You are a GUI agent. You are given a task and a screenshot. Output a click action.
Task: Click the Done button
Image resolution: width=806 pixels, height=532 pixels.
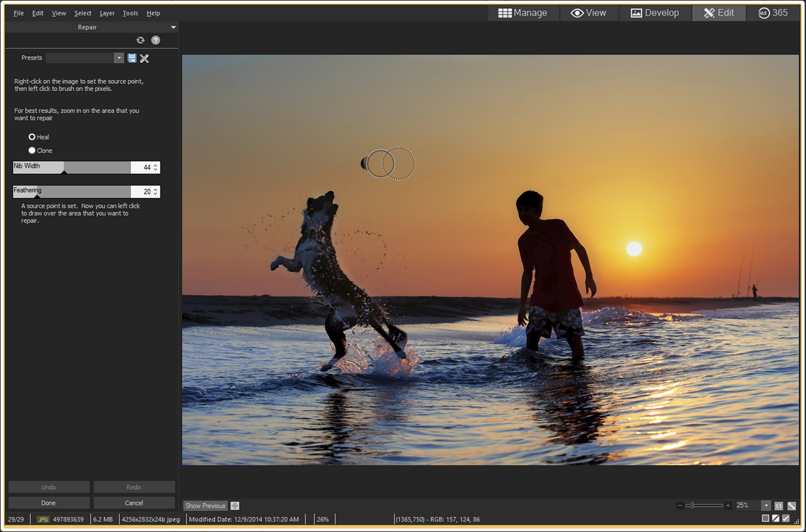[49, 503]
